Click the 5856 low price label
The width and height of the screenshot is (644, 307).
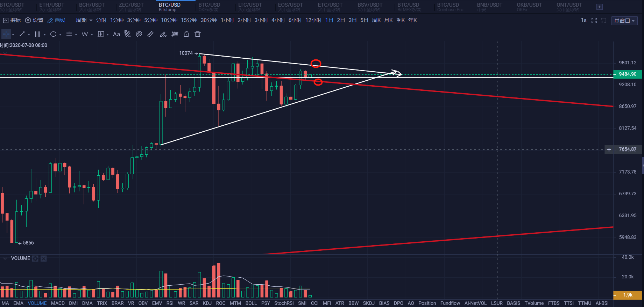(28, 243)
